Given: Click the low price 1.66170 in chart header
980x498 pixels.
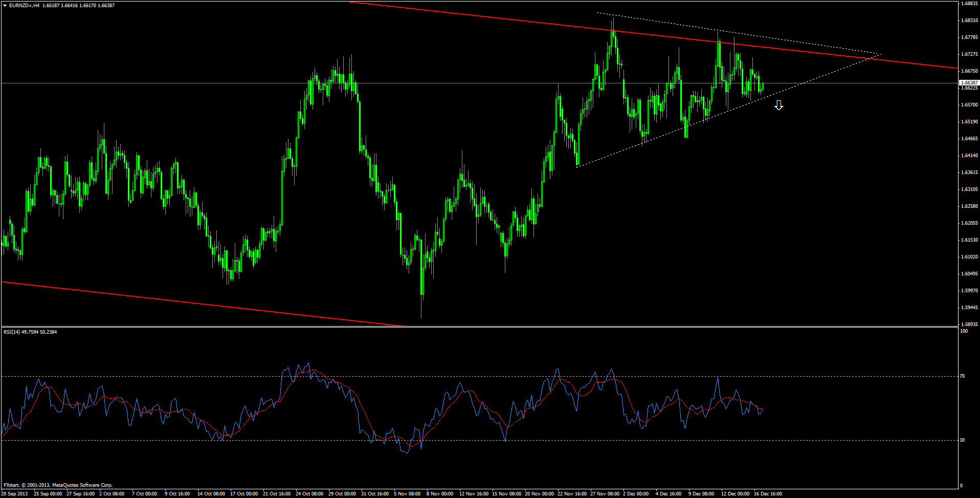Looking at the screenshot, I should click(88, 6).
